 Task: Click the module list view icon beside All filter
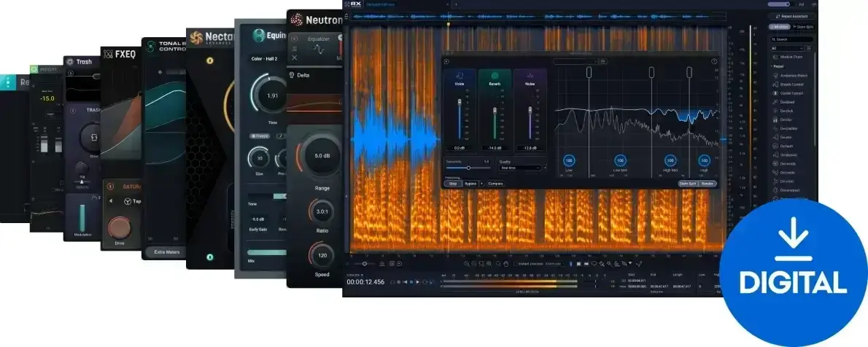point(809,48)
